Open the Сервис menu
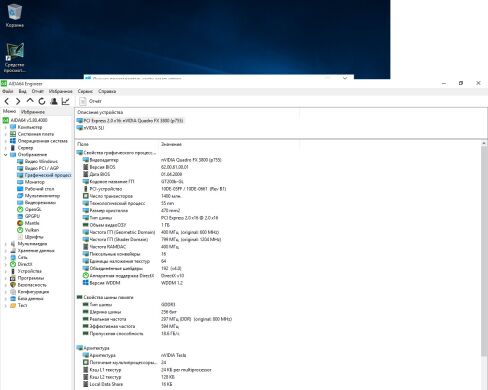This screenshot has width=488, height=390. pyautogui.click(x=85, y=91)
